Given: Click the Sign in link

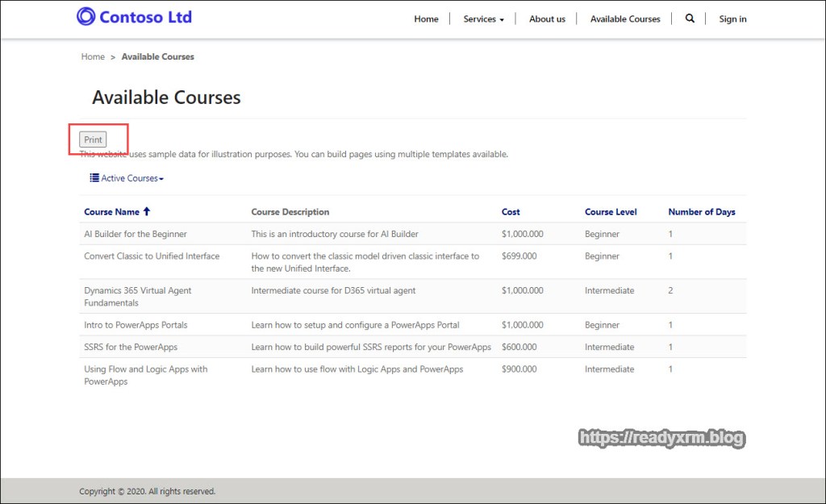Looking at the screenshot, I should tap(732, 19).
